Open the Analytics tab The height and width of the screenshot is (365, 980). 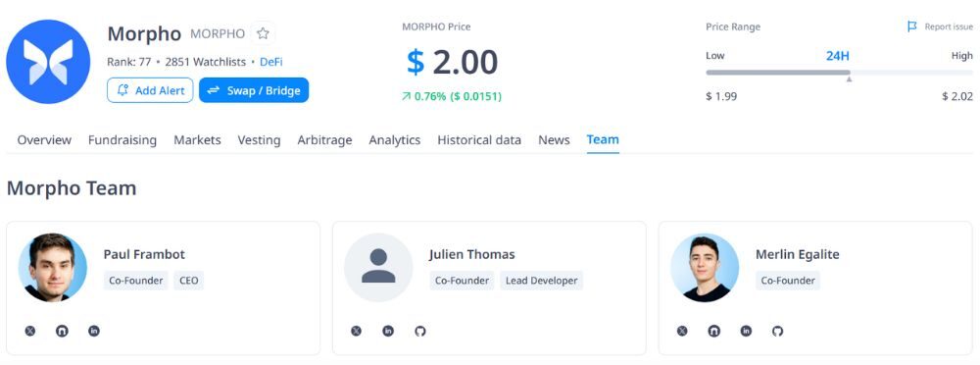[x=394, y=140]
